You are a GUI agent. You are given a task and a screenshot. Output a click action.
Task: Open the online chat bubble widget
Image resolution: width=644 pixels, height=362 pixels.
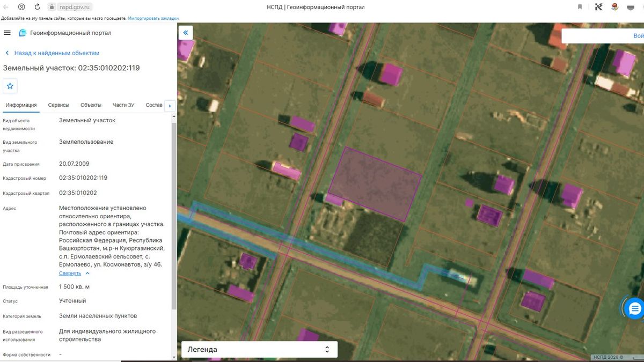(x=634, y=308)
